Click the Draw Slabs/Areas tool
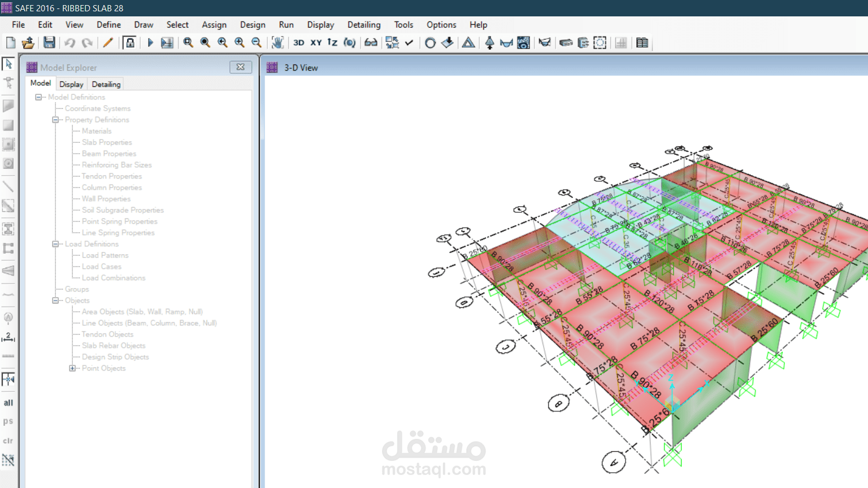Image resolution: width=868 pixels, height=488 pixels. (8, 106)
